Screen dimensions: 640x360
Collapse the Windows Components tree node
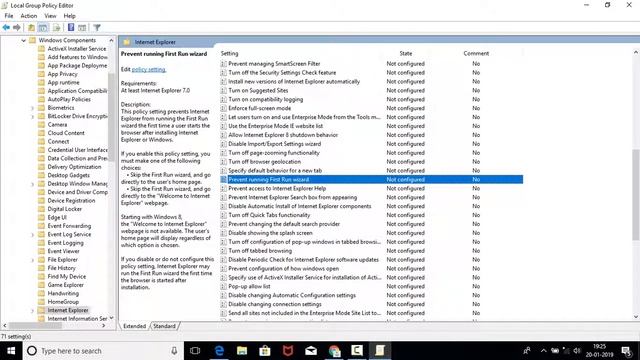pos(23,40)
